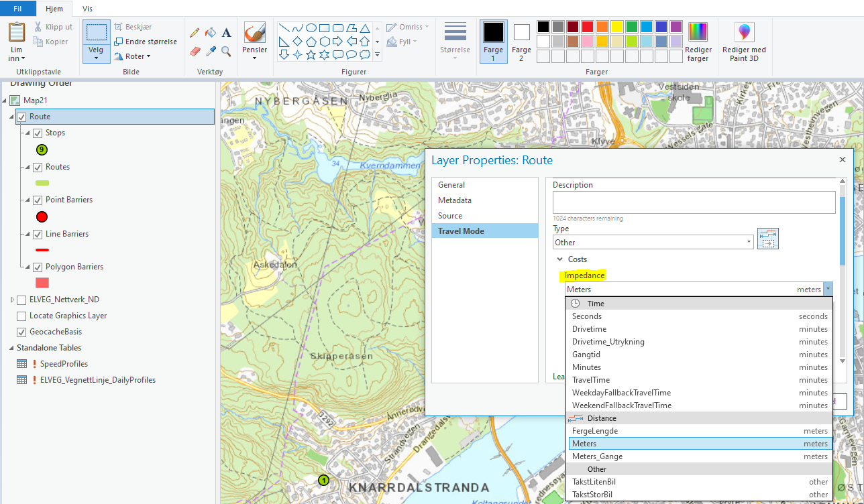Toggle the Routes sublayer checkbox
This screenshot has width=864, height=504.
(x=38, y=167)
